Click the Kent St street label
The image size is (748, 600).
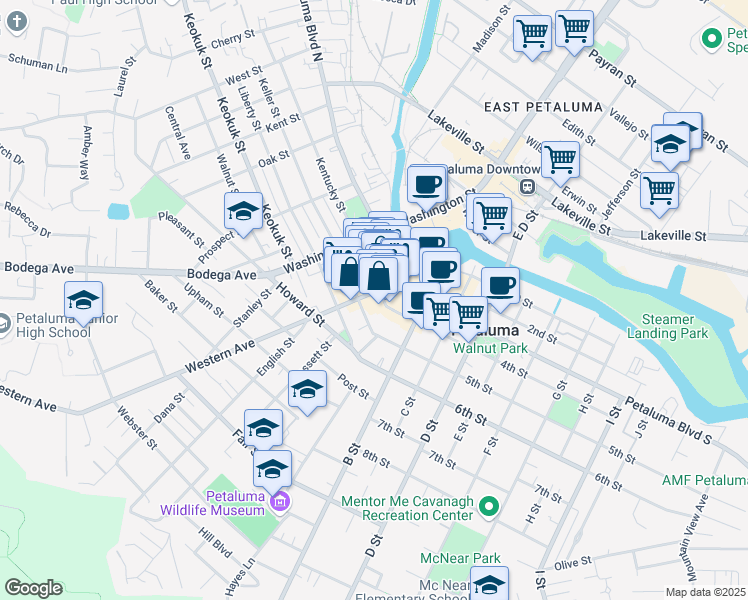point(283,123)
